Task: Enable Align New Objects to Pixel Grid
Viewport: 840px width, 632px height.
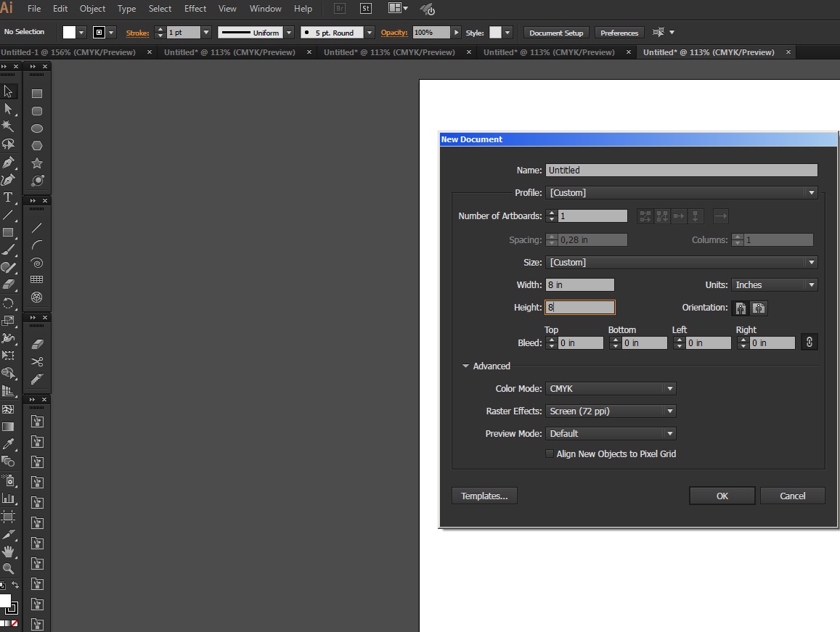Action: [x=550, y=454]
